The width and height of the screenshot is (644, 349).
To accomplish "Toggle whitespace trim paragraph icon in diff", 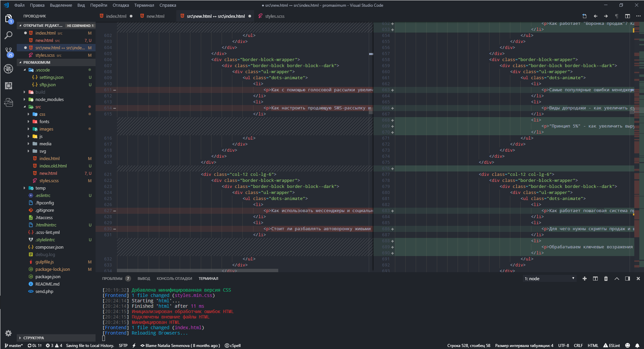I will click(617, 16).
